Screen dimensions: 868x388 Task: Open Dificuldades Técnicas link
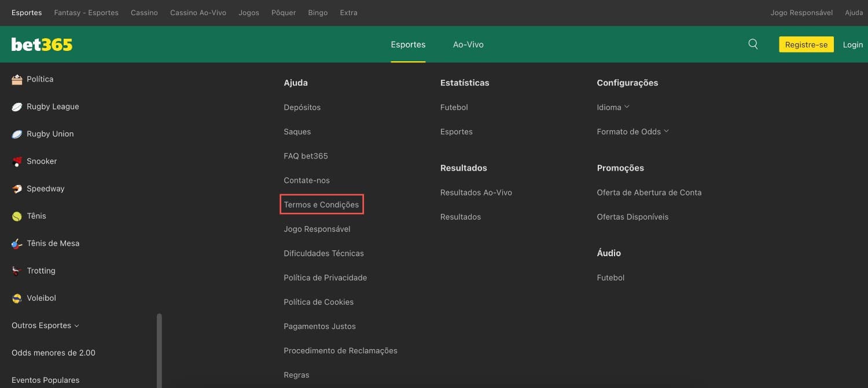pos(324,253)
